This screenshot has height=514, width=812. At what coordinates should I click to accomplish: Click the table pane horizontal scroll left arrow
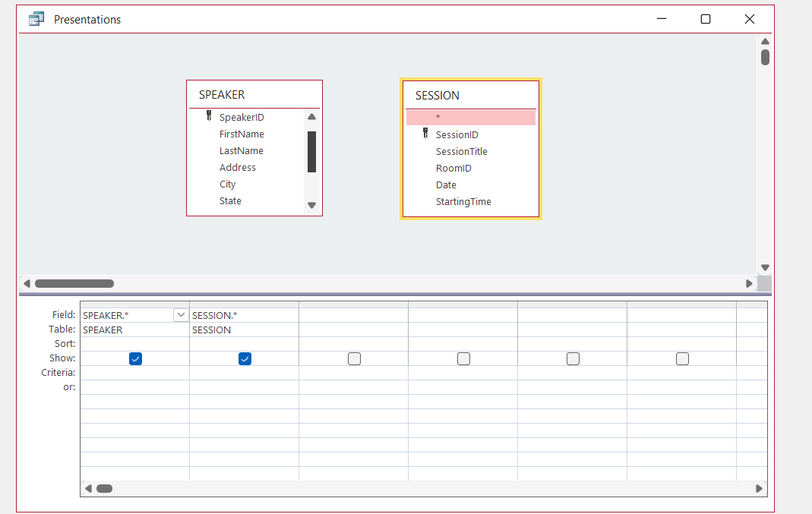[x=27, y=284]
